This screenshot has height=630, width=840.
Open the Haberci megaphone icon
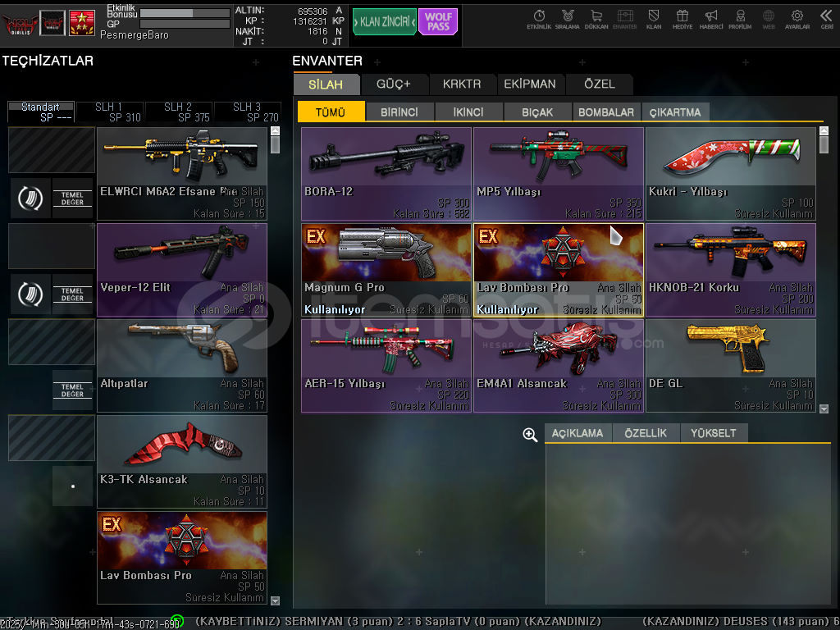(x=711, y=19)
